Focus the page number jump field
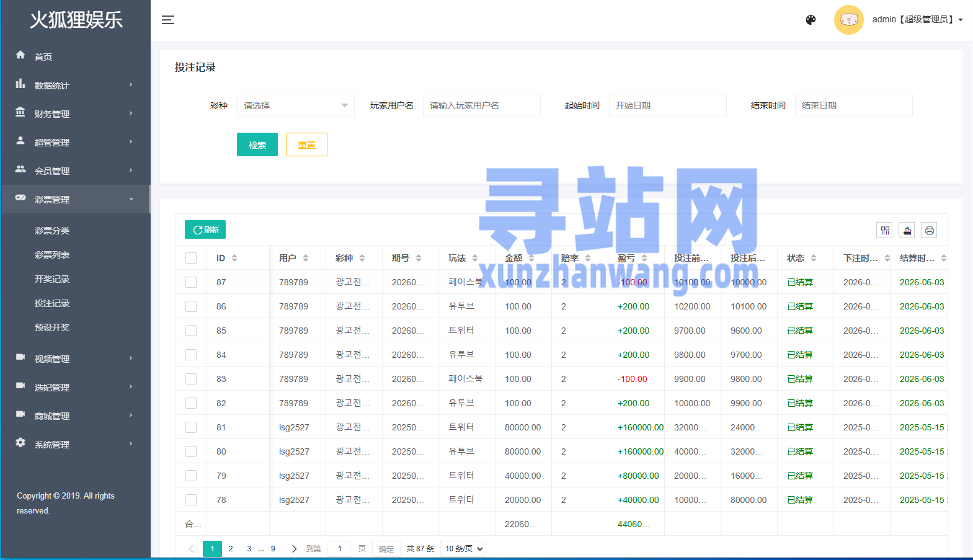The width and height of the screenshot is (973, 560). [340, 549]
